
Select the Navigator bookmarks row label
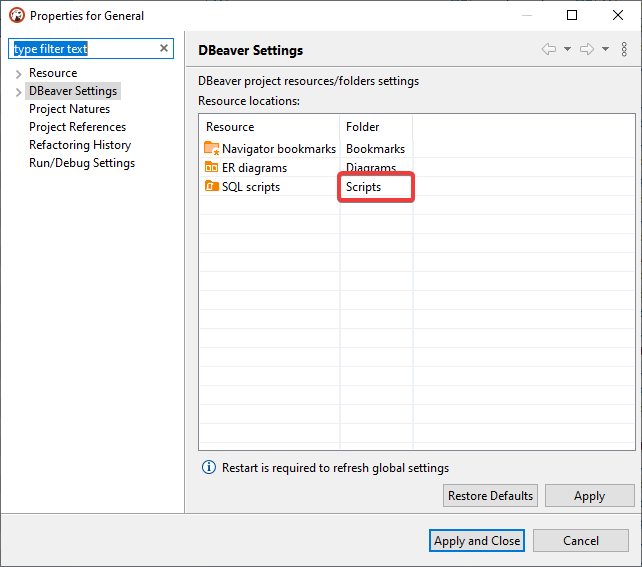point(279,149)
